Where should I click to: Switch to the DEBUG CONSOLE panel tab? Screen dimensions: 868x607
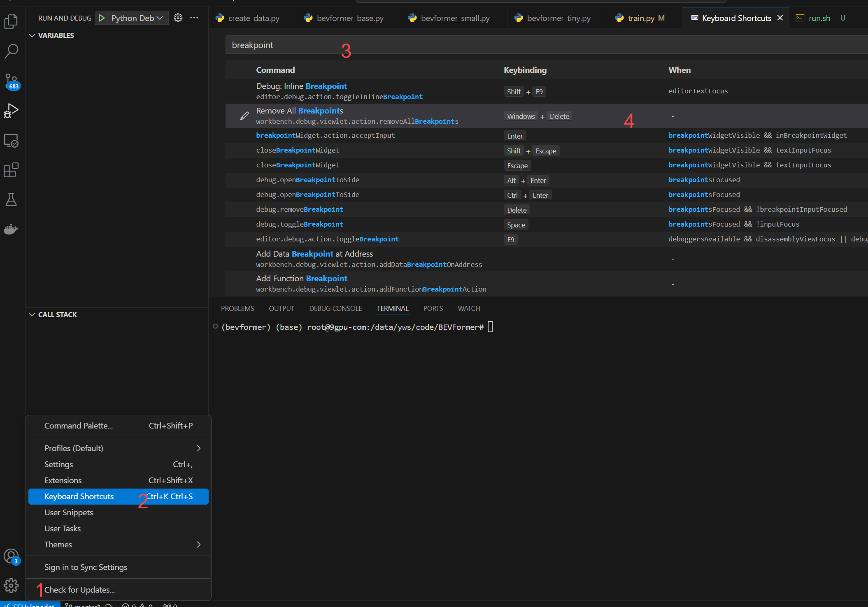click(x=335, y=308)
